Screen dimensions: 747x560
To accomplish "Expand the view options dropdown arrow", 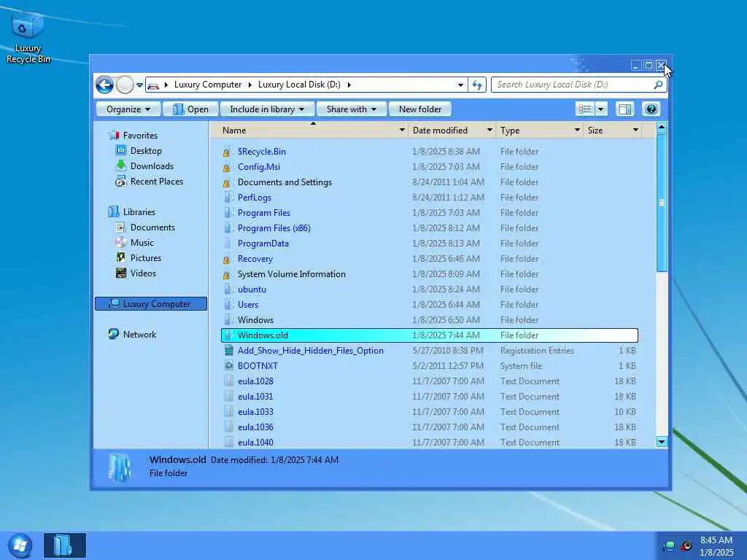I will tap(601, 109).
